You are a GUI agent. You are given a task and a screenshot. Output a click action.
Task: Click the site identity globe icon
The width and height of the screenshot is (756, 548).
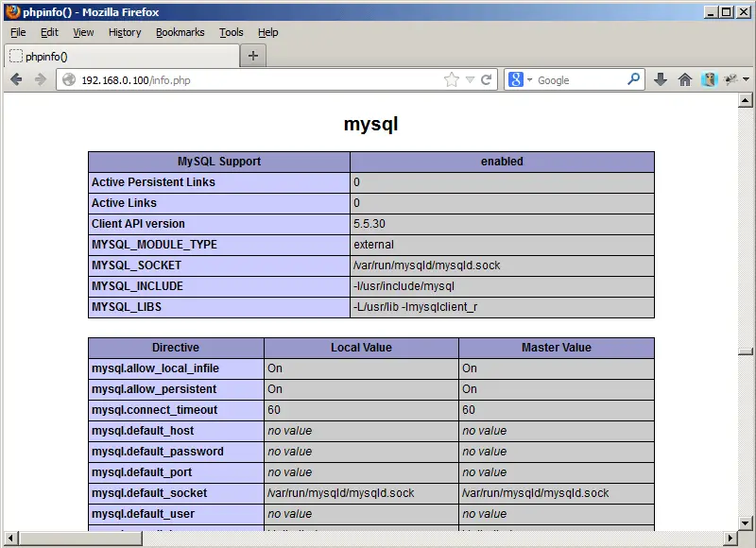click(x=69, y=79)
